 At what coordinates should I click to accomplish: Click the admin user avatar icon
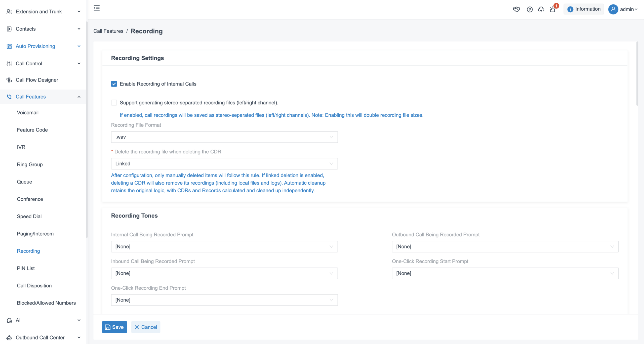[x=613, y=9]
